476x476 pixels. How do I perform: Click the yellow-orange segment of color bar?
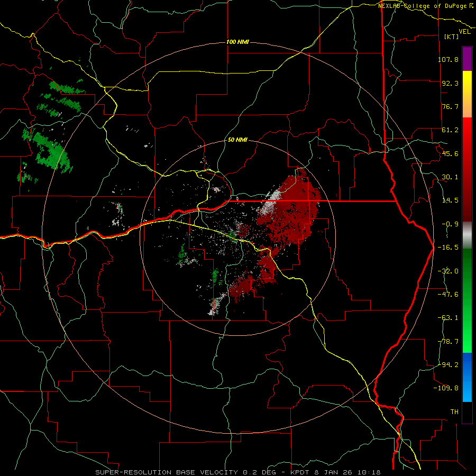[467, 94]
